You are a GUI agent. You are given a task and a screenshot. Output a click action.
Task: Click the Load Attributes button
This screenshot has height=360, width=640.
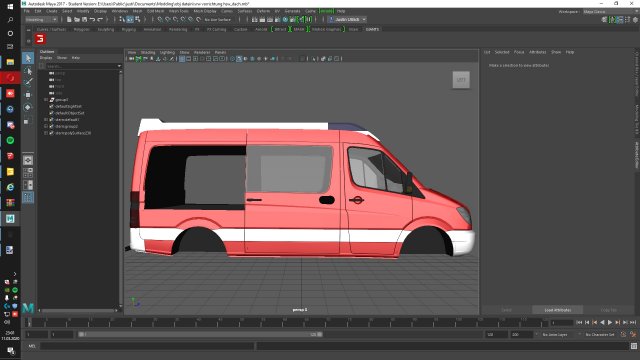[x=558, y=310]
